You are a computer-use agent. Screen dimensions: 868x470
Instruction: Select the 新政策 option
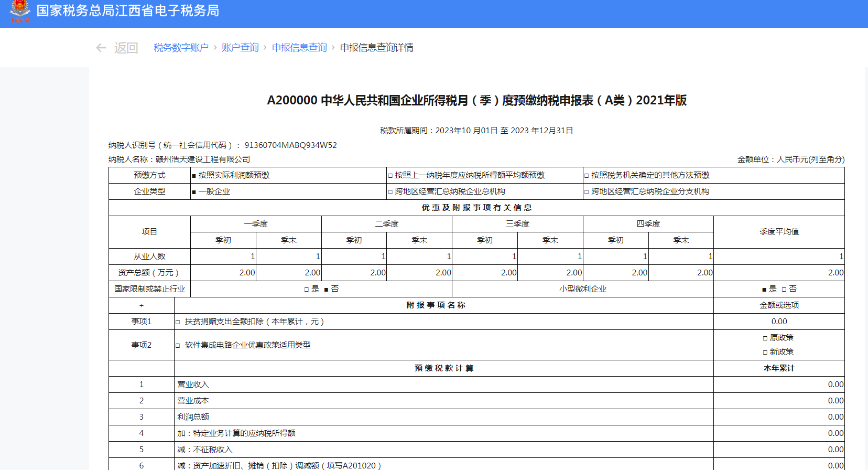pyautogui.click(x=765, y=352)
